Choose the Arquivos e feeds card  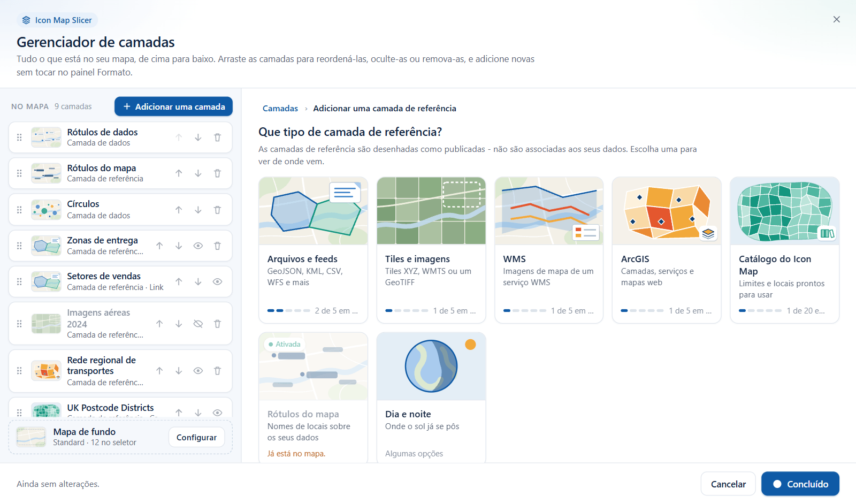coord(313,250)
